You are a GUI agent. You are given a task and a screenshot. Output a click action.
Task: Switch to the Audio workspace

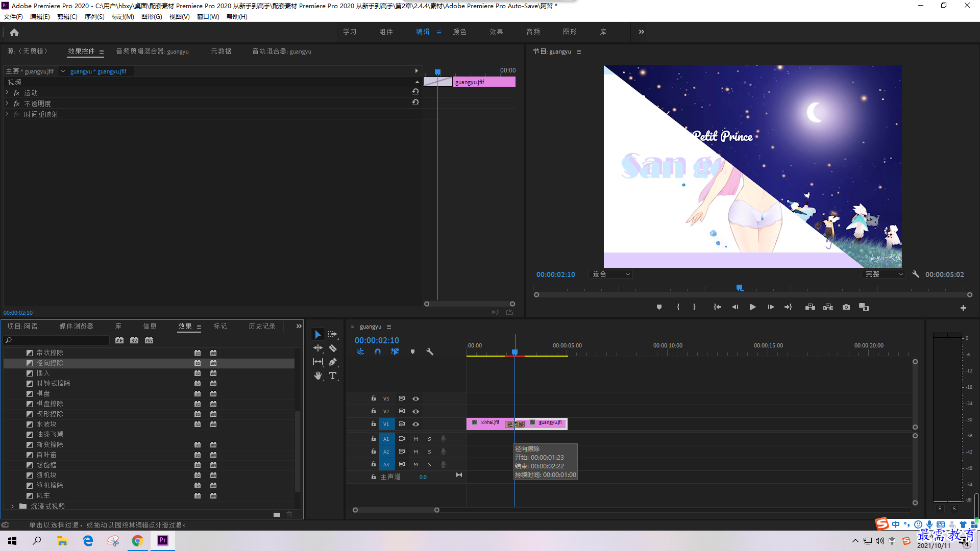533,32
